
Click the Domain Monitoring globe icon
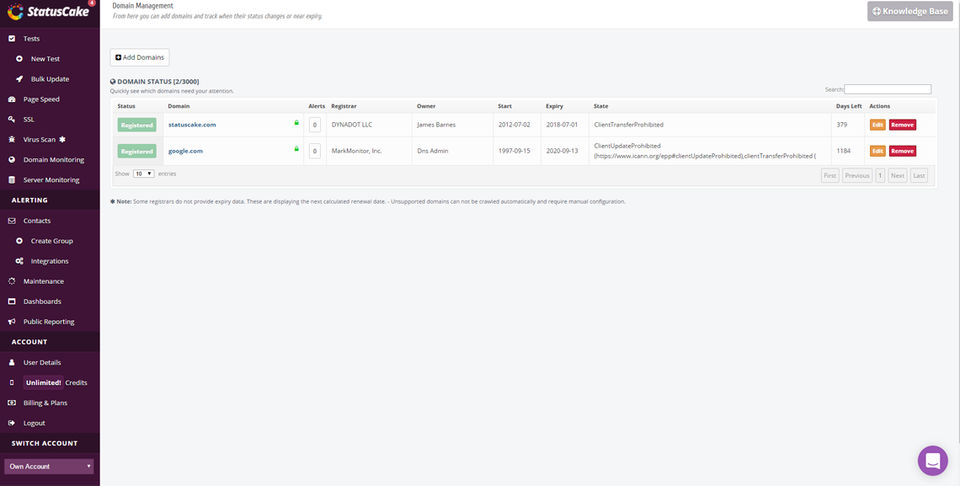click(x=12, y=160)
